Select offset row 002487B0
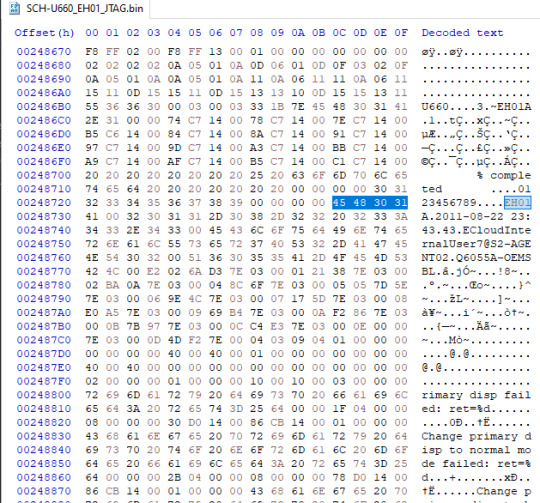This screenshot has width=540, height=503. tap(44, 326)
